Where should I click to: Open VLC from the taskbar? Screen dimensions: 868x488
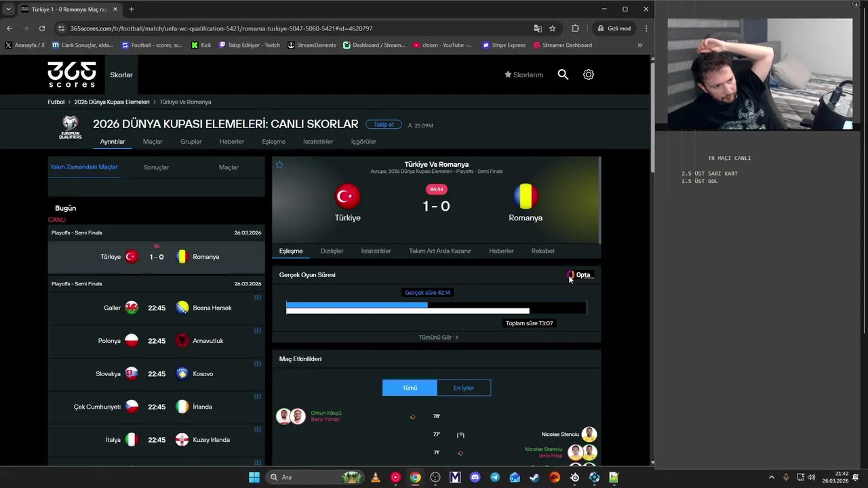pyautogui.click(x=376, y=477)
